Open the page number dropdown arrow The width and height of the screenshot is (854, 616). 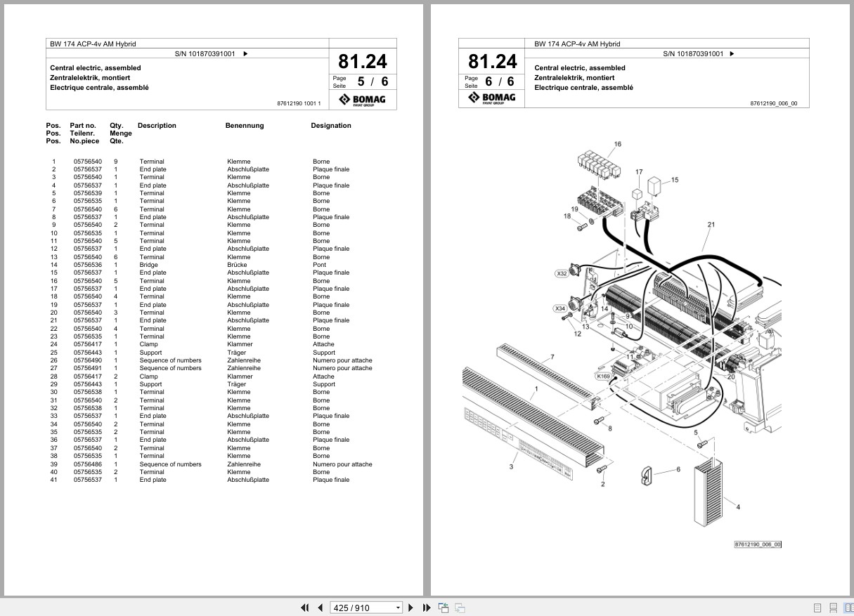pos(398,608)
